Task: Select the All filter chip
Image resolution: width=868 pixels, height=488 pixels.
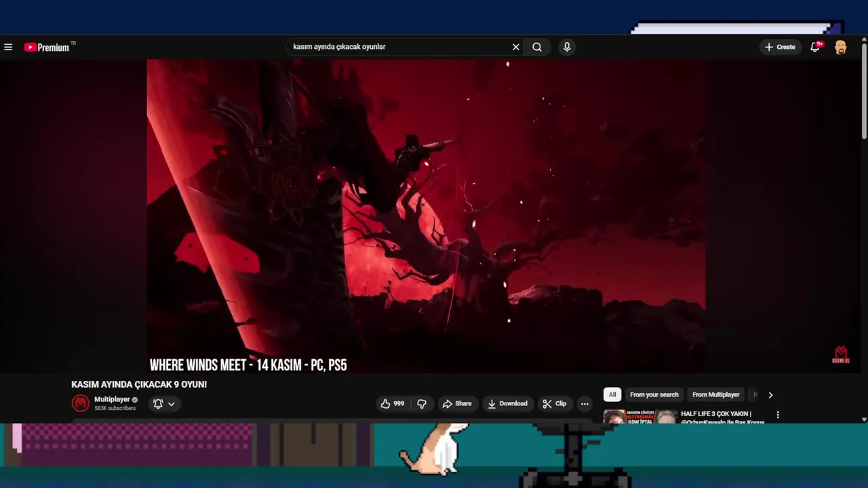Action: click(x=612, y=394)
